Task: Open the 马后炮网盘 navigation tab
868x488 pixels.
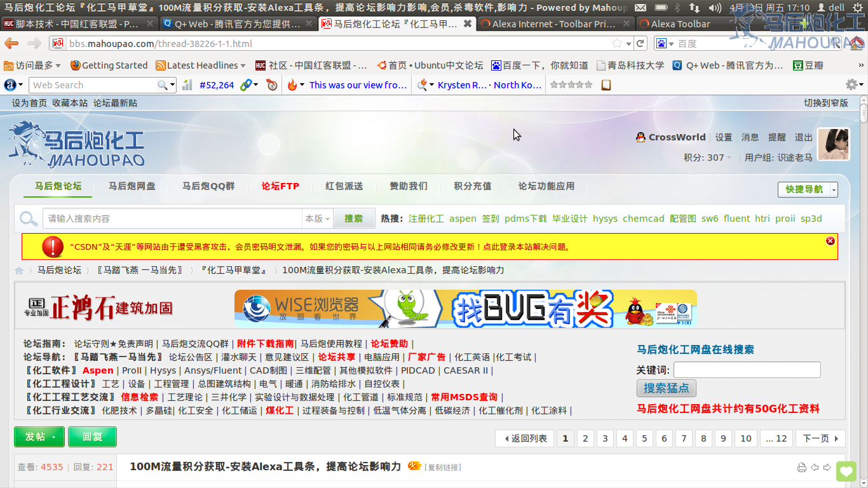Action: point(132,186)
